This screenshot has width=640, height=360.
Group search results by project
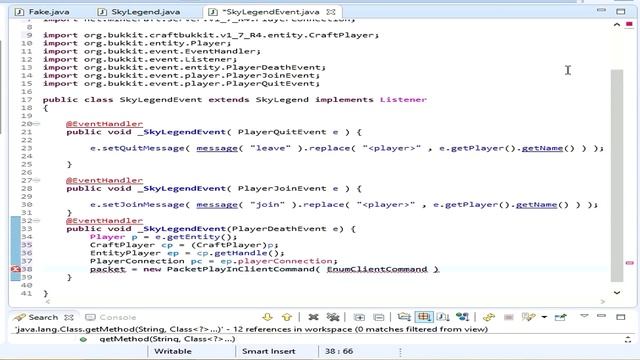[x=404, y=317]
